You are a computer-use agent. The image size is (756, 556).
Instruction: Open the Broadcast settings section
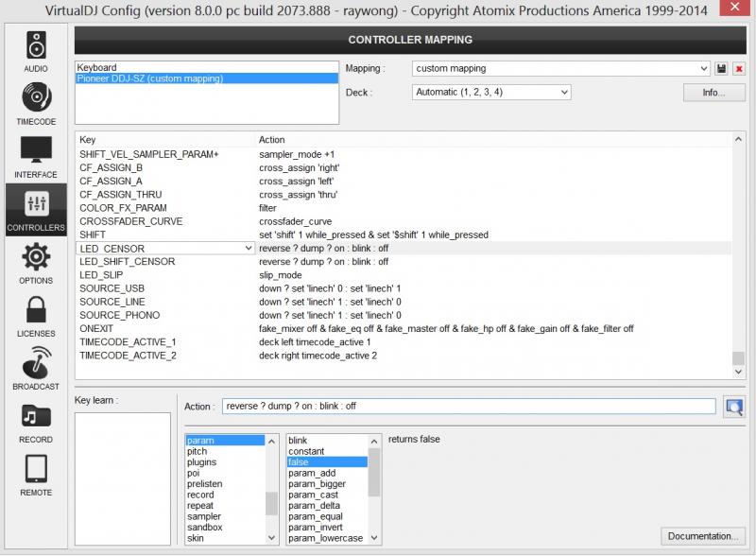pos(36,368)
